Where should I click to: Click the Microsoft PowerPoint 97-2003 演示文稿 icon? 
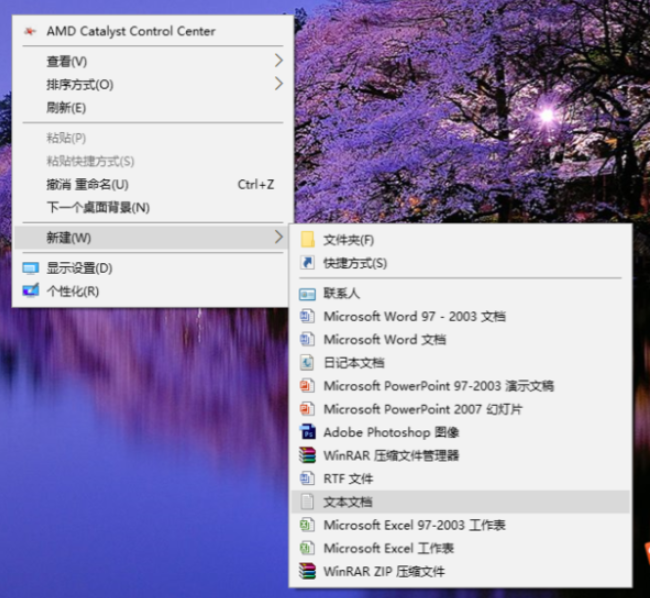[308, 386]
